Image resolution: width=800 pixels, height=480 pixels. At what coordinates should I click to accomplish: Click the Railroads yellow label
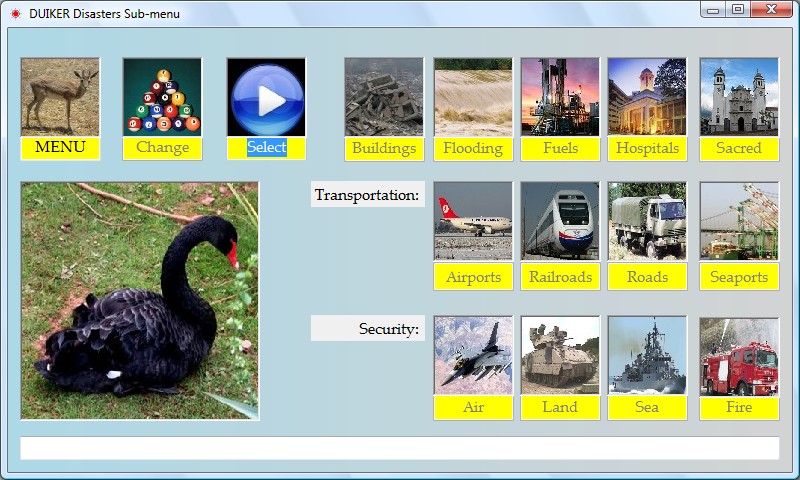(560, 277)
